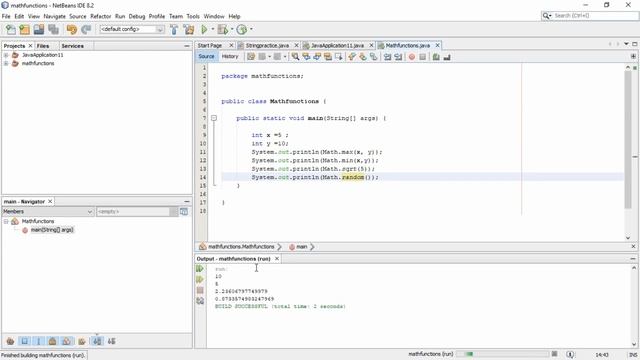The image size is (640, 360).
Task: Toggle Highlight Search editor icon
Action: [x=328, y=57]
